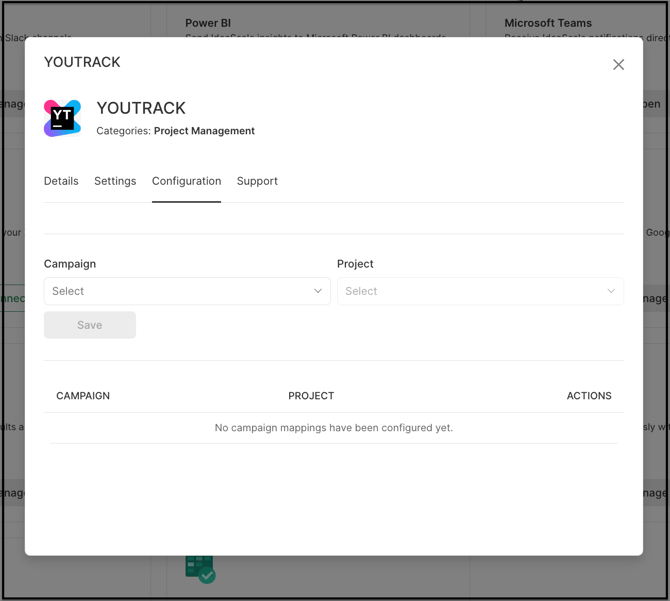This screenshot has width=670, height=601.
Task: Click the Campaign field label
Action: click(70, 264)
